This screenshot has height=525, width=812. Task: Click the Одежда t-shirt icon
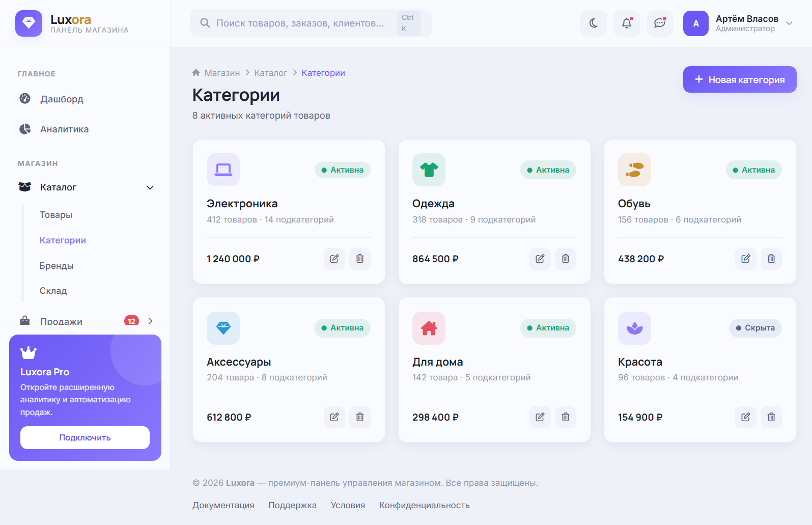point(429,170)
